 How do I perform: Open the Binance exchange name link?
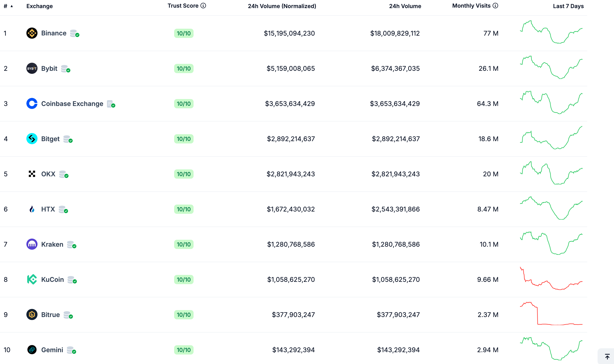[53, 33]
